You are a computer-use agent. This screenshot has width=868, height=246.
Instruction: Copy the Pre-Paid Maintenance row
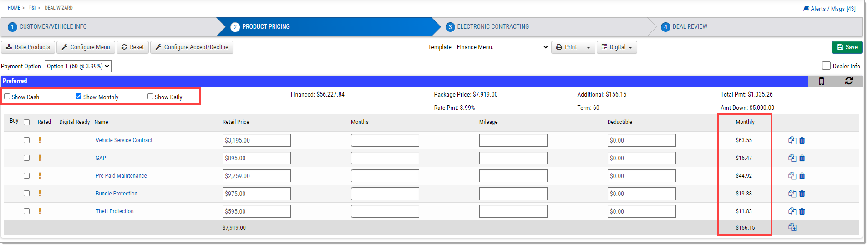792,176
